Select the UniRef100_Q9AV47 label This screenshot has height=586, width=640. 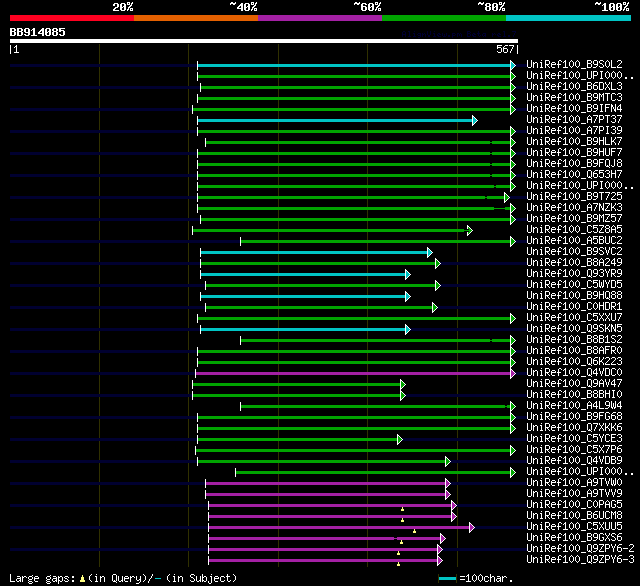(x=574, y=384)
